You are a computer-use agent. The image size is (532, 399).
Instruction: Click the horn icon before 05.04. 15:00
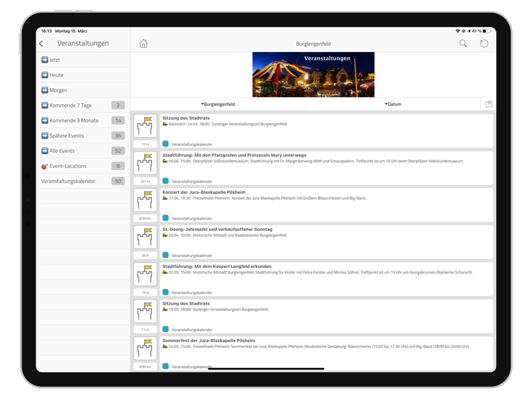[x=165, y=161]
